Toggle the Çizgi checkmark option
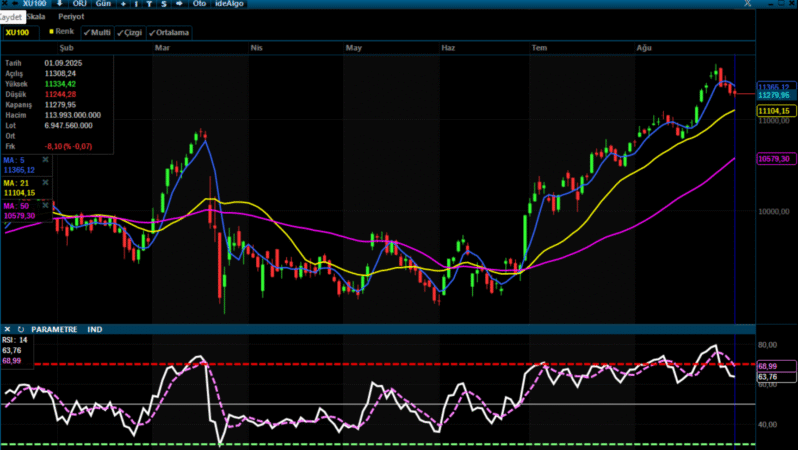Viewport: 798px width, 450px height. click(x=130, y=33)
